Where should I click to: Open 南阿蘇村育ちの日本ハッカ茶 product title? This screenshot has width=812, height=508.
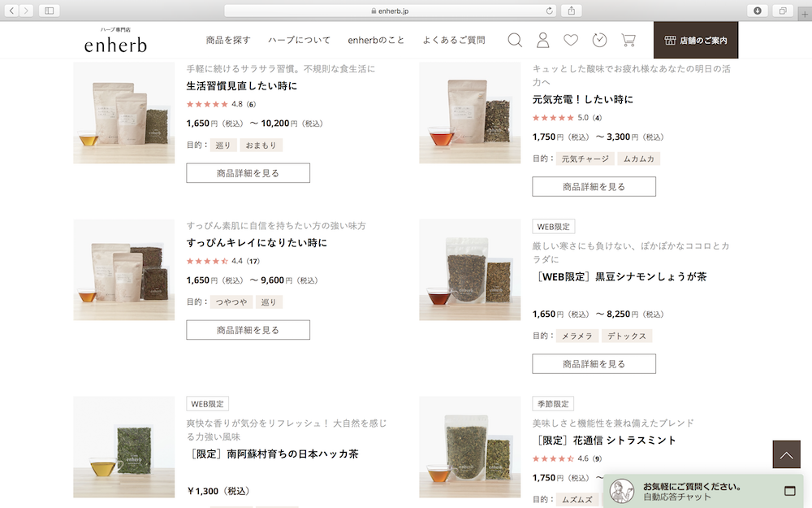coord(273,454)
